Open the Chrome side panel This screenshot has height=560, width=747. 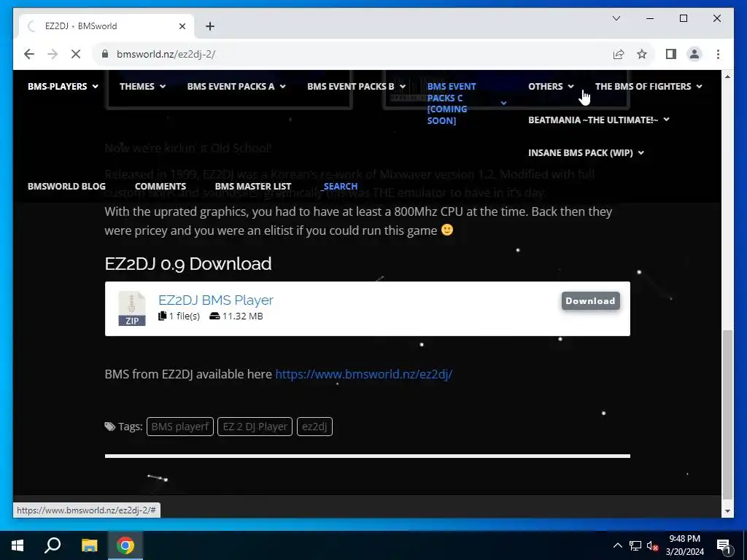coord(671,54)
